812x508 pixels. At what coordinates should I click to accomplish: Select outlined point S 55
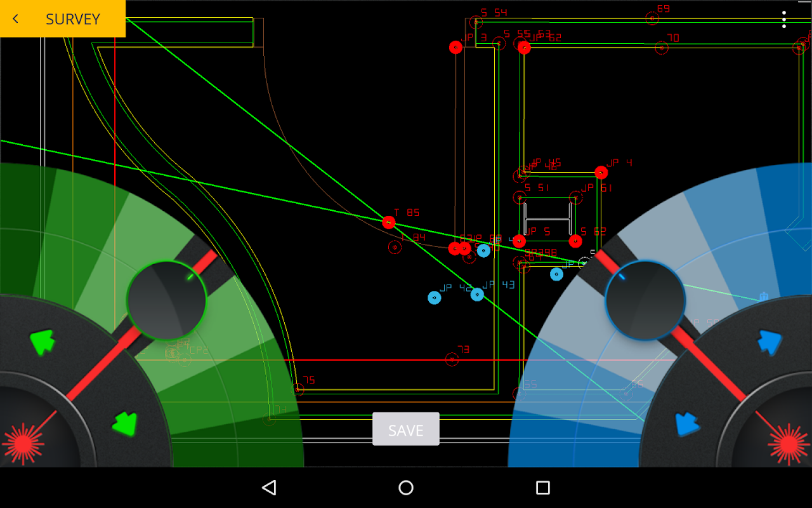point(499,43)
